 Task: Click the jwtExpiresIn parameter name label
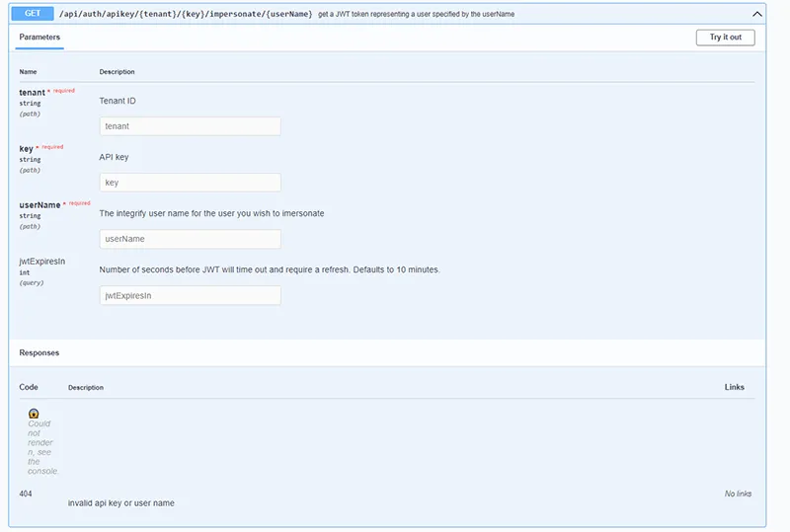[x=41, y=262]
